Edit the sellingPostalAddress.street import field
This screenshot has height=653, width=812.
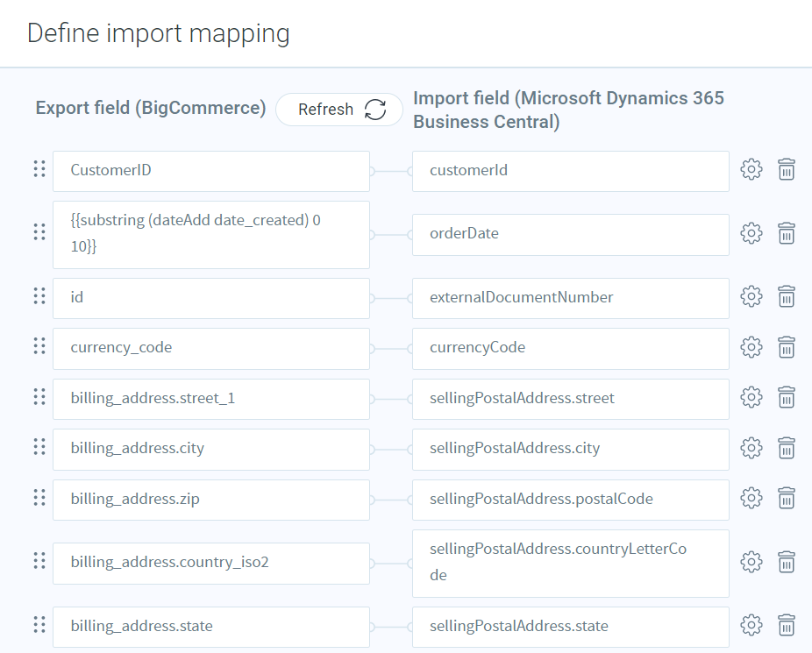(571, 399)
